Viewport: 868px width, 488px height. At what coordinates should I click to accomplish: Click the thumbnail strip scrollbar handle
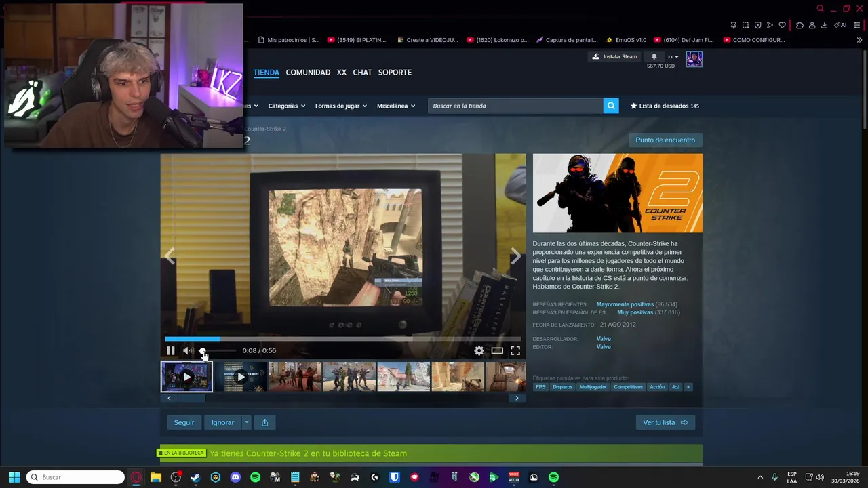pyautogui.click(x=191, y=398)
